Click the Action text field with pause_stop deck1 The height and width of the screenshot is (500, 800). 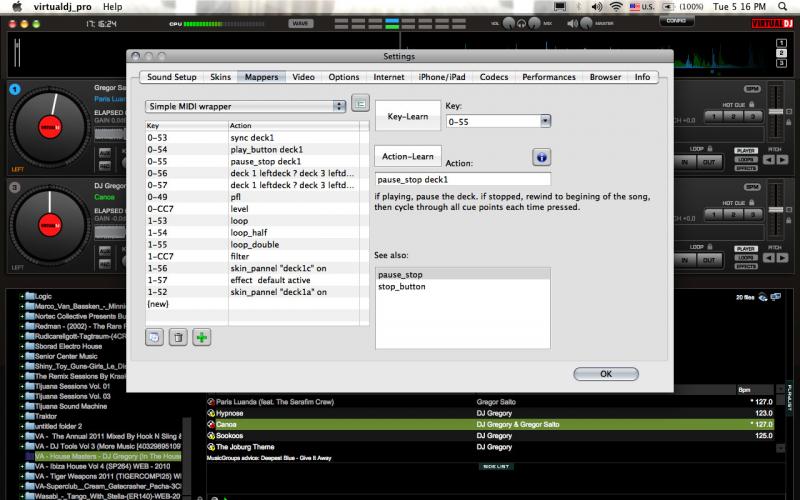[463, 180]
